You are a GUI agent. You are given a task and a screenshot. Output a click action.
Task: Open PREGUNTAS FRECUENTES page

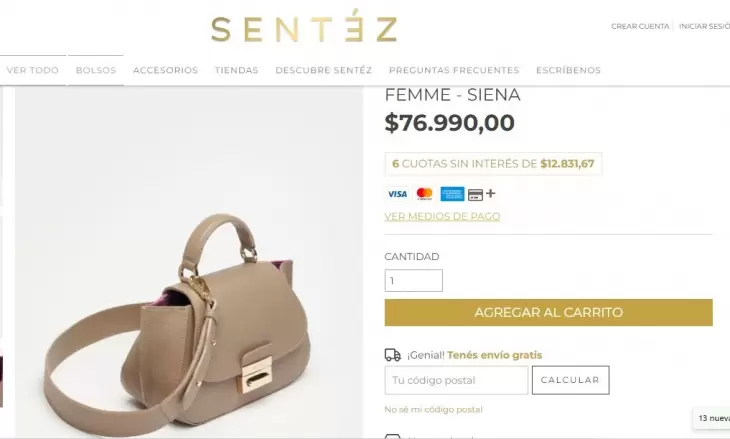454,70
